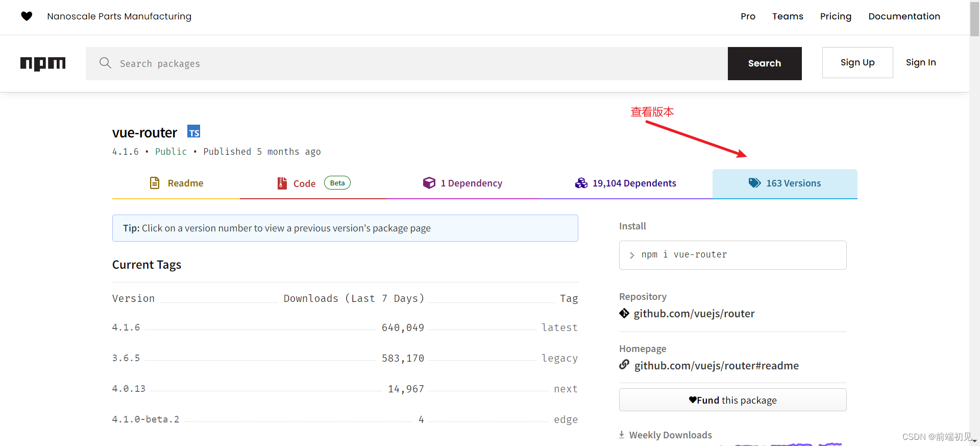The width and height of the screenshot is (980, 446).
Task: Click download count 640,049
Action: coord(403,327)
